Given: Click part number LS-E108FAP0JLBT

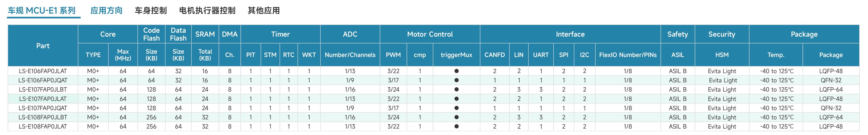Looking at the screenshot, I should click(x=43, y=117).
